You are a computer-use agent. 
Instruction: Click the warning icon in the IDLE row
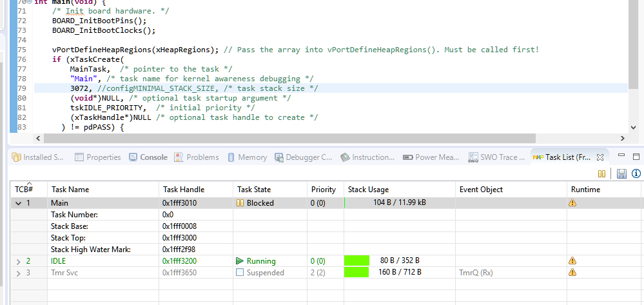572,261
